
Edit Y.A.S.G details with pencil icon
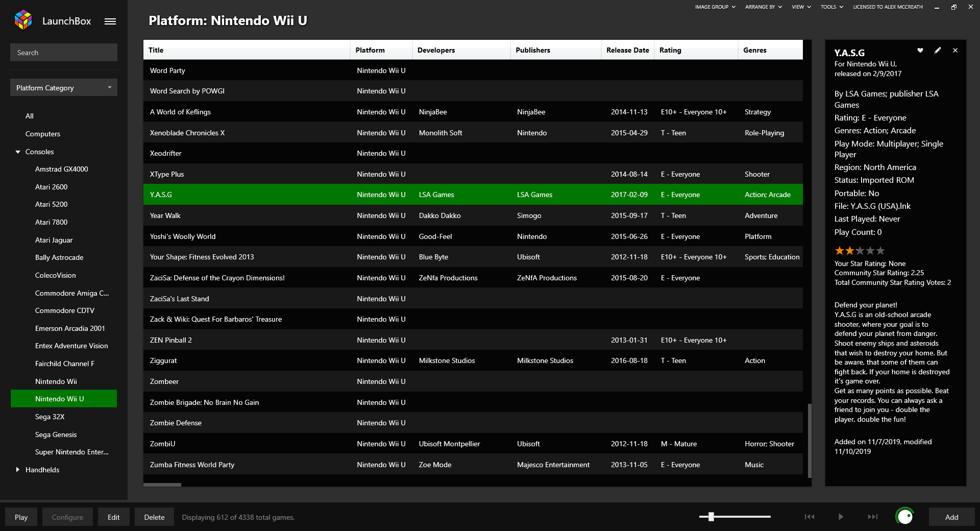(x=938, y=51)
